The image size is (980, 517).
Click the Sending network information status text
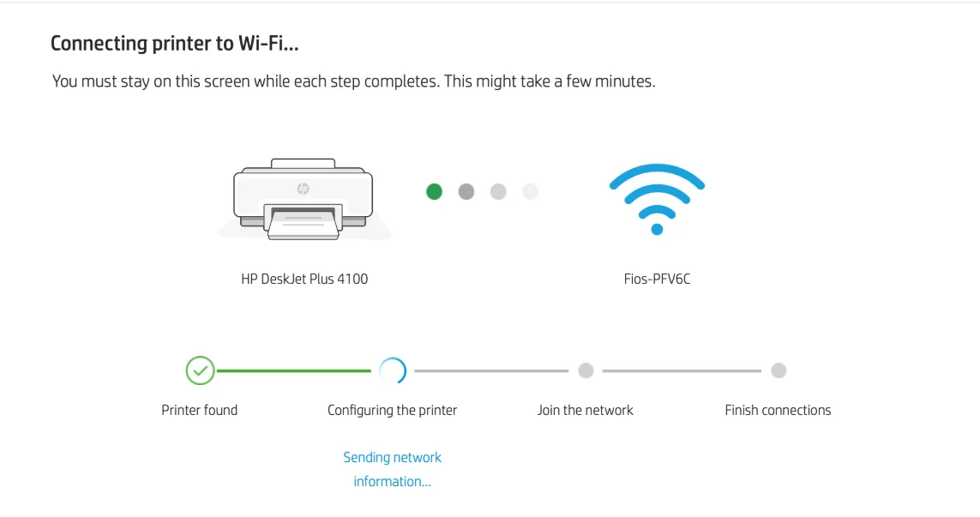tap(393, 469)
